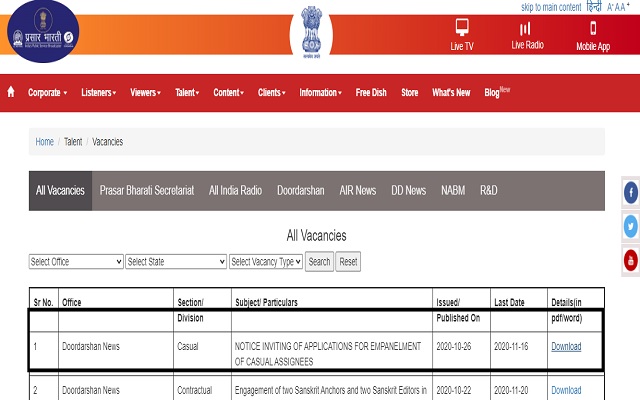This screenshot has width=640, height=400.
Task: Select the R&D tab
Action: 488,191
